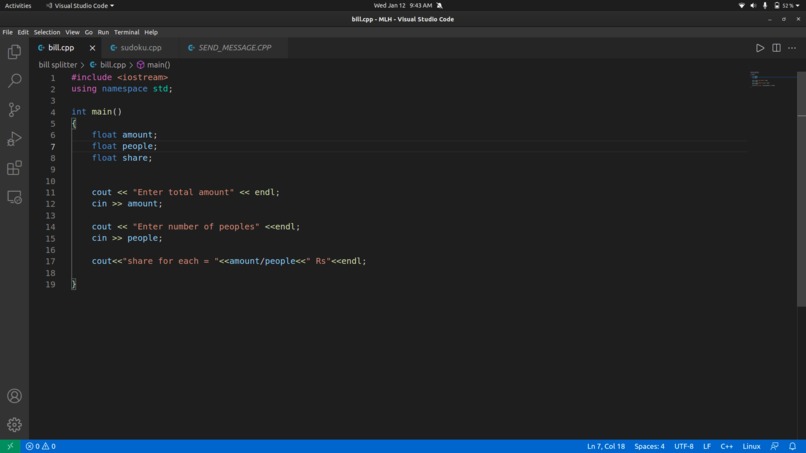Select language mode C++
The image size is (806, 453).
726,446
